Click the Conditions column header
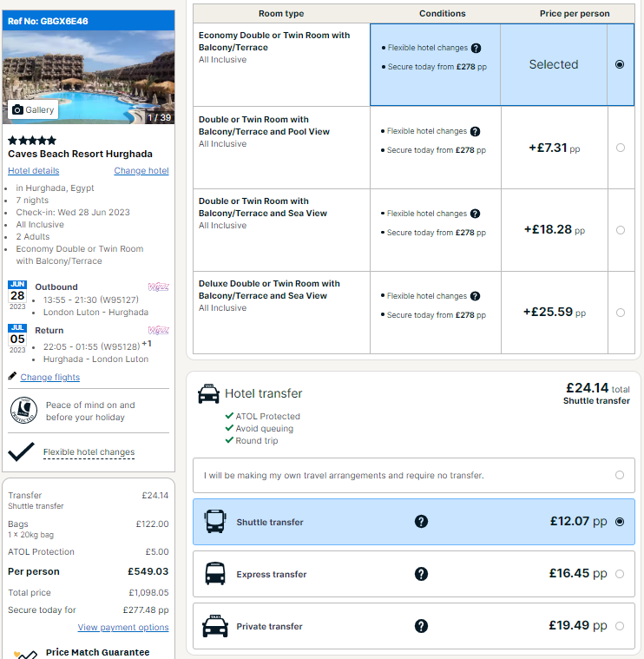644x659 pixels. [443, 13]
